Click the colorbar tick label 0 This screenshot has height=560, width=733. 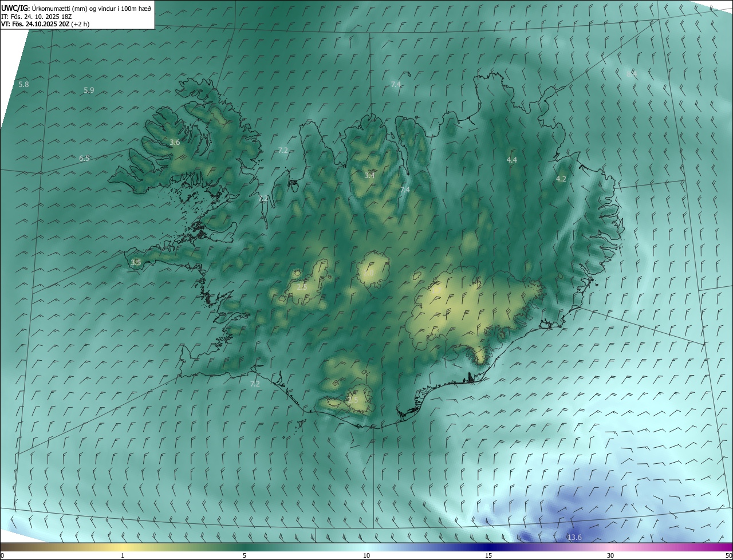2,555
